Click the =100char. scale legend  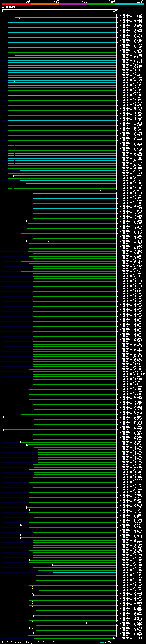(108, 642)
